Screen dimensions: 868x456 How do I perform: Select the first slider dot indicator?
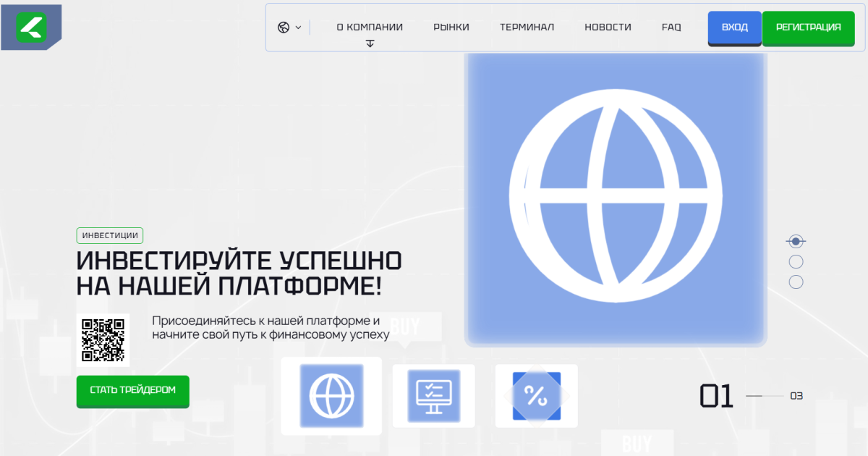[x=796, y=241]
